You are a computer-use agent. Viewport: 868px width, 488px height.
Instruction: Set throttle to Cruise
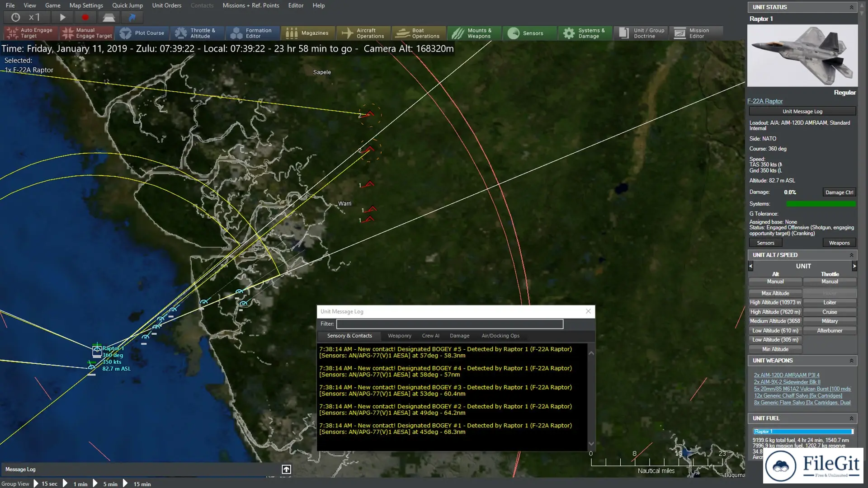(830, 312)
